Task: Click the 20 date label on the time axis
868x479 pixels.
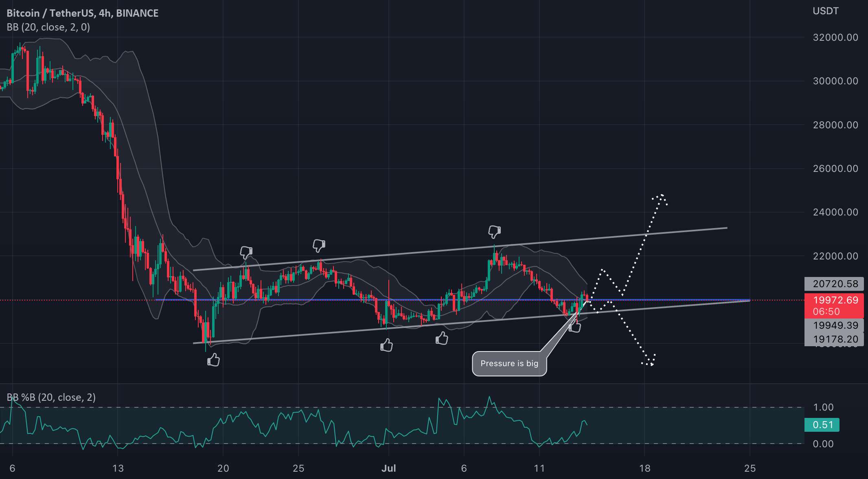Action: (x=223, y=468)
